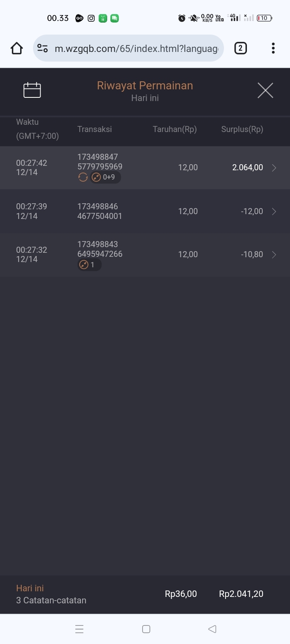Open the browser three-dot menu

point(273,48)
